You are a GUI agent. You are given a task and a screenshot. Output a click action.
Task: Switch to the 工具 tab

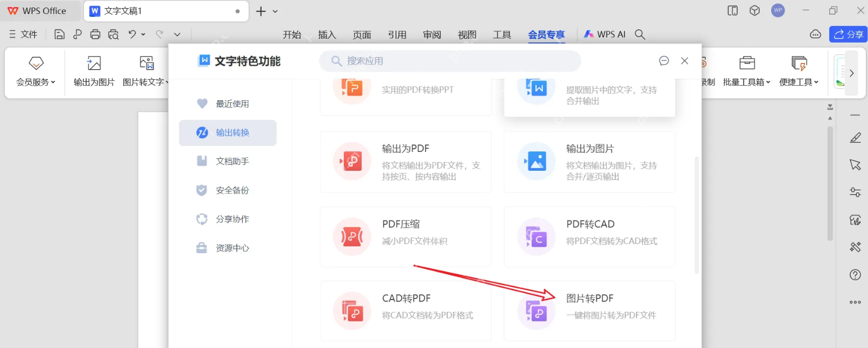(502, 34)
